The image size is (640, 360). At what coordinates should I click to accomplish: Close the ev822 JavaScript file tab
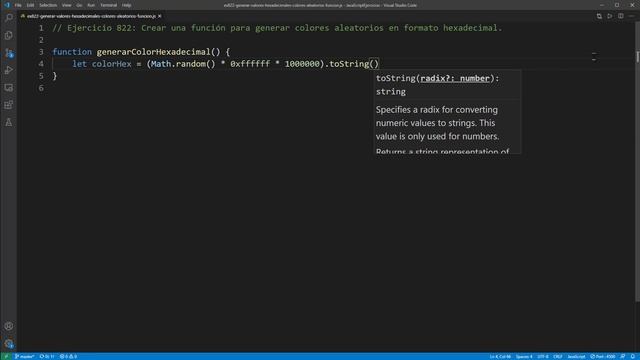(160, 16)
